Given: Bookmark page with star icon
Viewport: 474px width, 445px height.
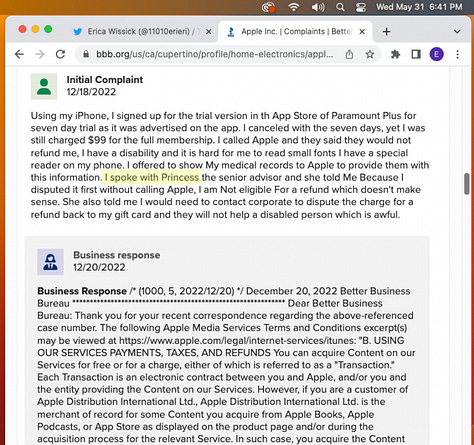Looking at the screenshot, I should (370, 54).
